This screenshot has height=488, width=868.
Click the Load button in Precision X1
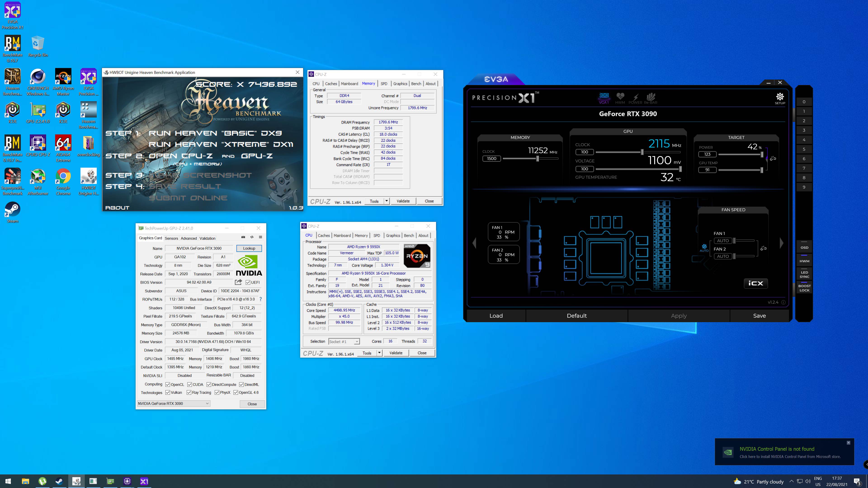coord(496,316)
